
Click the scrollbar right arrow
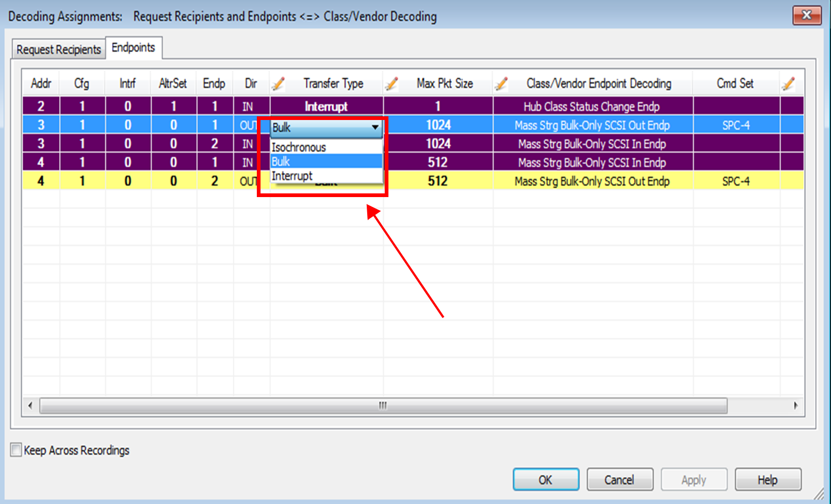click(x=795, y=406)
